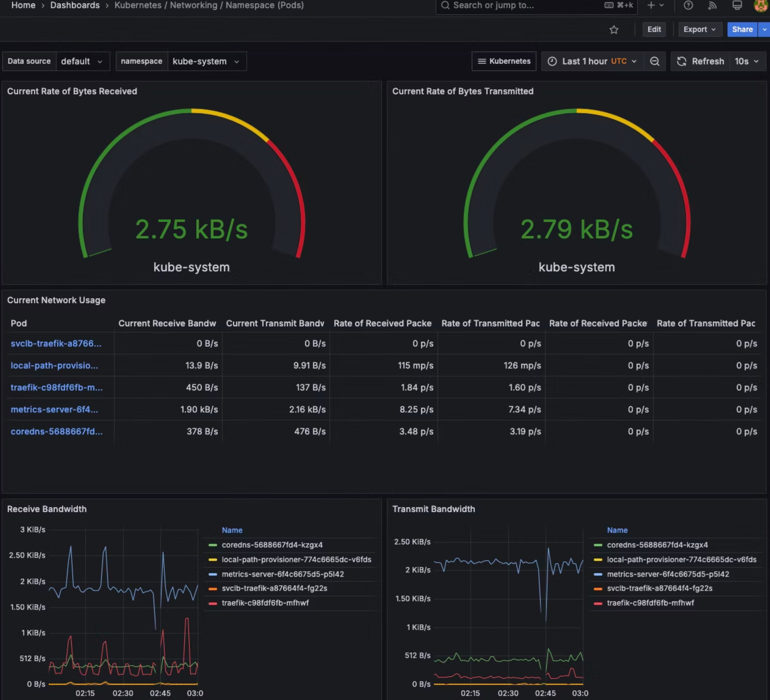Click the 2.79 kB/s gauge value

pyautogui.click(x=577, y=229)
